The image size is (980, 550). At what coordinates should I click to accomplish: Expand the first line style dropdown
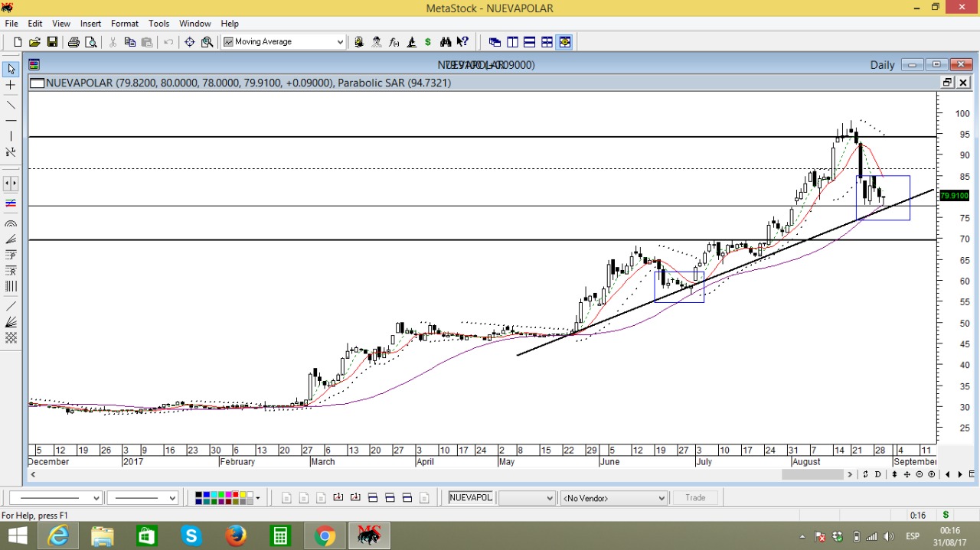coord(96,498)
